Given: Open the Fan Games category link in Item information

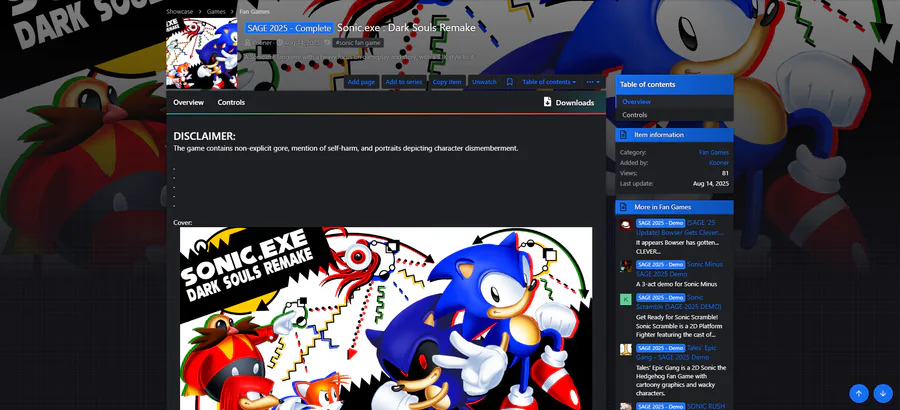Looking at the screenshot, I should 713,153.
